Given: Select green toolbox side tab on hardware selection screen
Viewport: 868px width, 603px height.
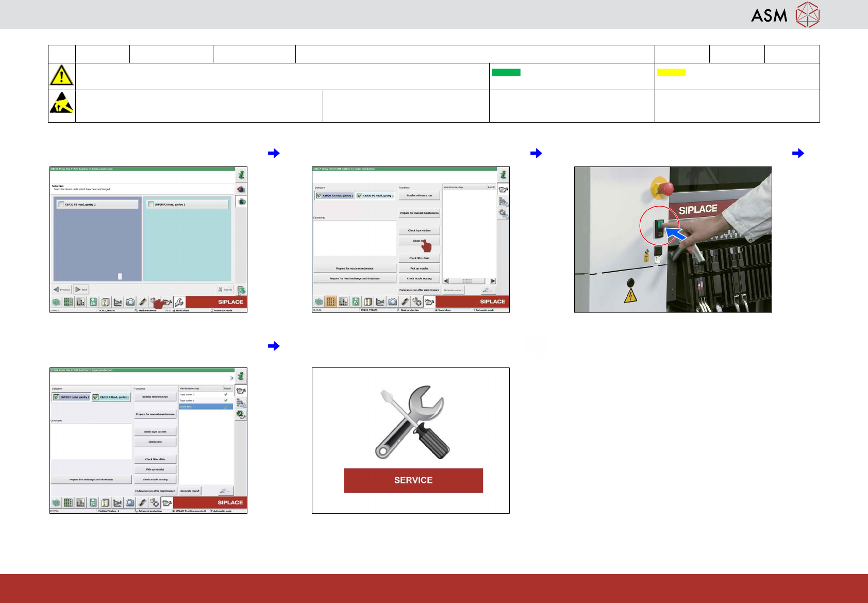Looking at the screenshot, I should pos(241,202).
